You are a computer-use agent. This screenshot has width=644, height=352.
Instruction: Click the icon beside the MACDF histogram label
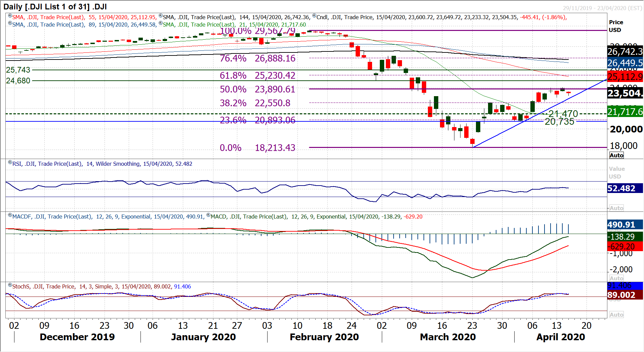[10, 215]
